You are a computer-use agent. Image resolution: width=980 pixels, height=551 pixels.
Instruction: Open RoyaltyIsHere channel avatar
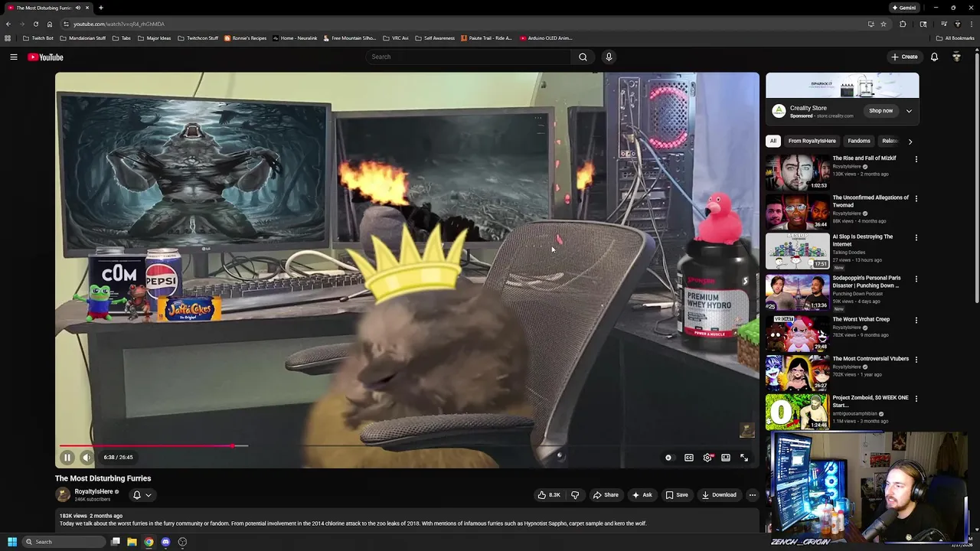pos(63,495)
